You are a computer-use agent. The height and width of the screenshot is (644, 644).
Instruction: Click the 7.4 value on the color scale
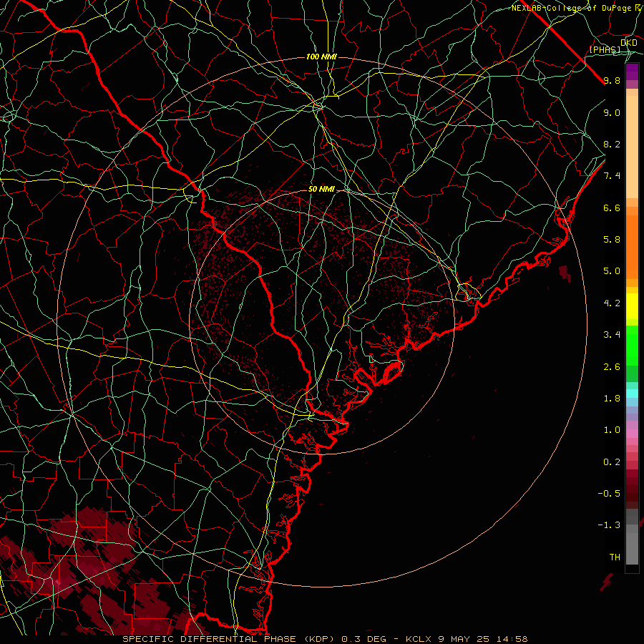point(612,176)
